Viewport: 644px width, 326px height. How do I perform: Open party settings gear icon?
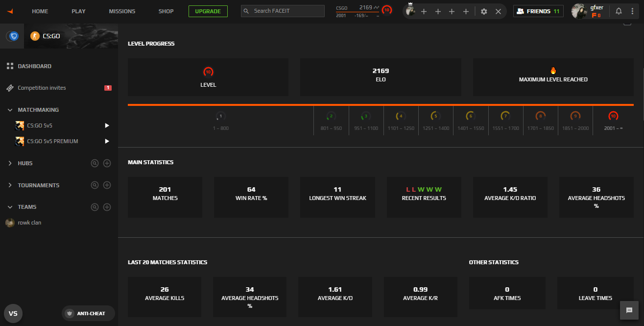pos(484,11)
